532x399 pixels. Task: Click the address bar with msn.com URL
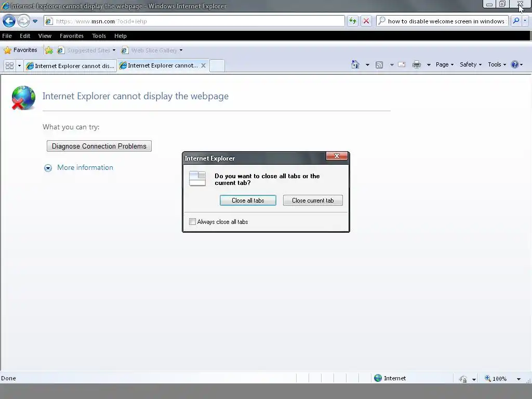(x=194, y=21)
